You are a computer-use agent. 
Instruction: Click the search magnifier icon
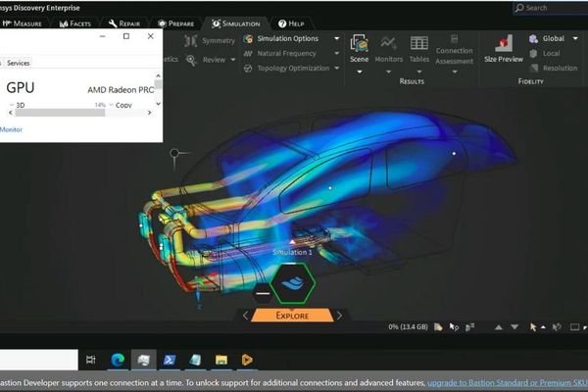tap(519, 8)
